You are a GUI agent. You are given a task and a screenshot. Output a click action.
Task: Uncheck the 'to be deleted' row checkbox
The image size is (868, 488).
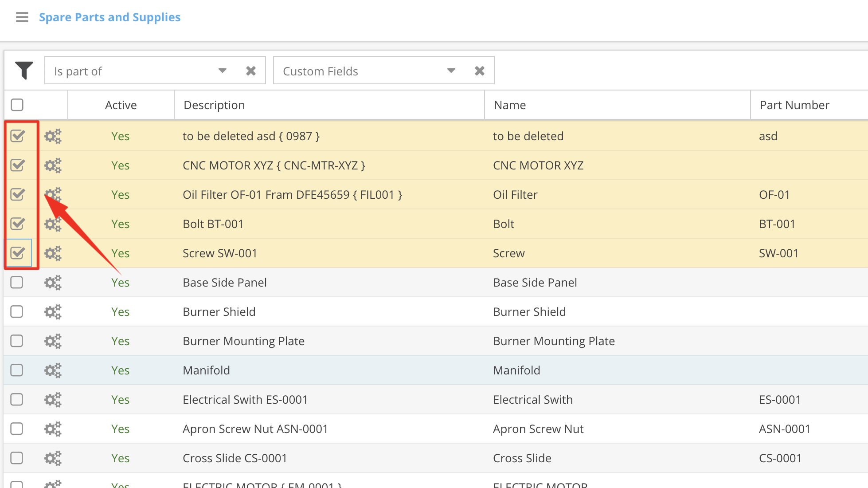coord(18,136)
